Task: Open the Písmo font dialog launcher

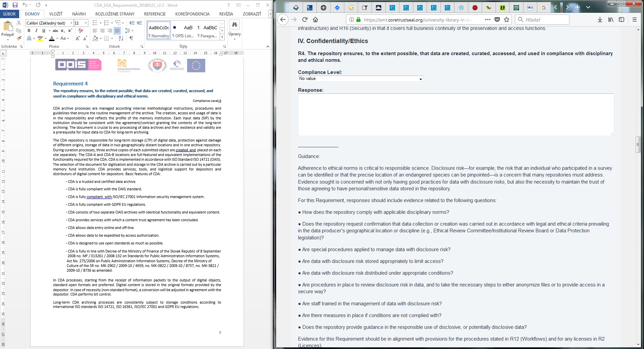Action: (x=87, y=46)
